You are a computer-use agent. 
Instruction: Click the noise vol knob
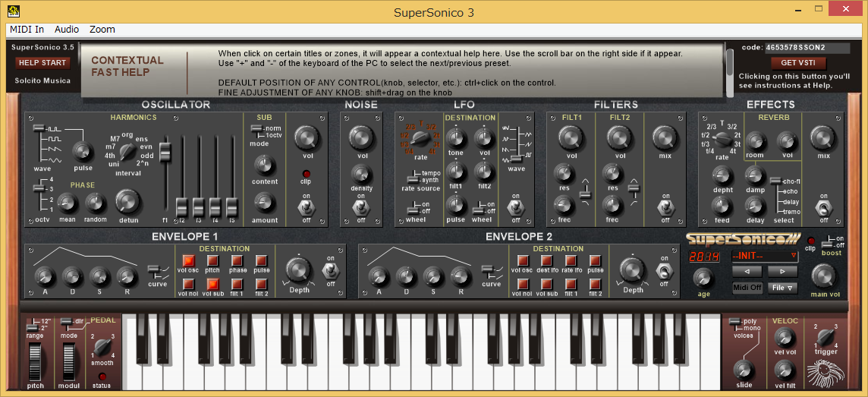tap(361, 138)
